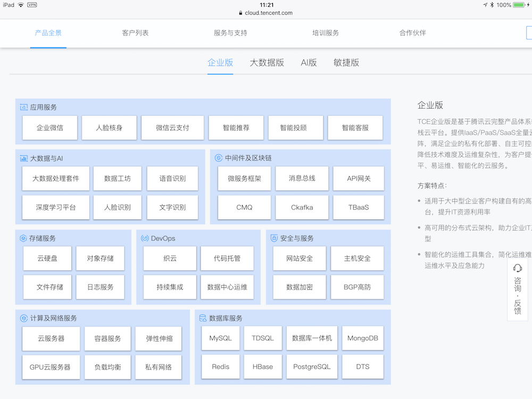Open the CMQ product card
The height and width of the screenshot is (399, 532).
pos(244,207)
